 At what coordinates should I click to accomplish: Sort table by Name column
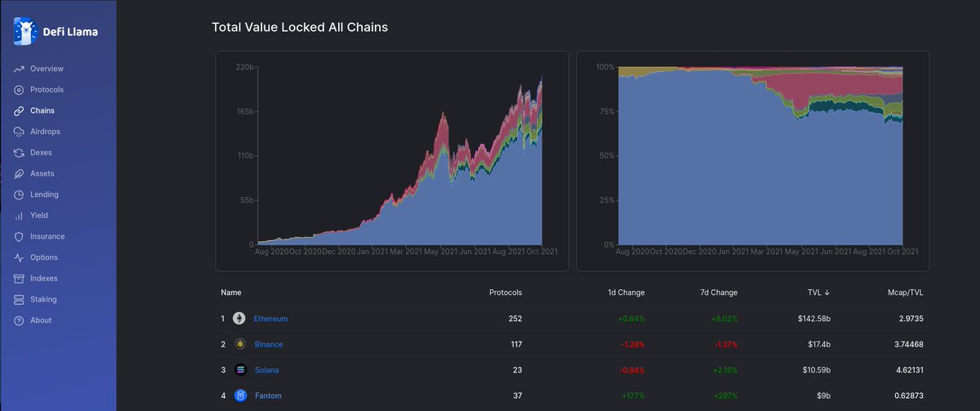click(x=231, y=292)
